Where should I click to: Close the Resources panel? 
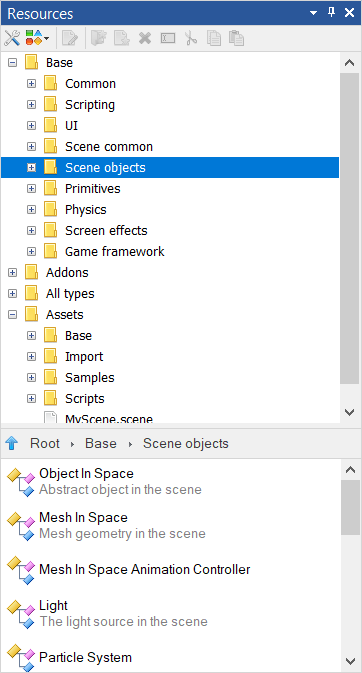tap(350, 13)
